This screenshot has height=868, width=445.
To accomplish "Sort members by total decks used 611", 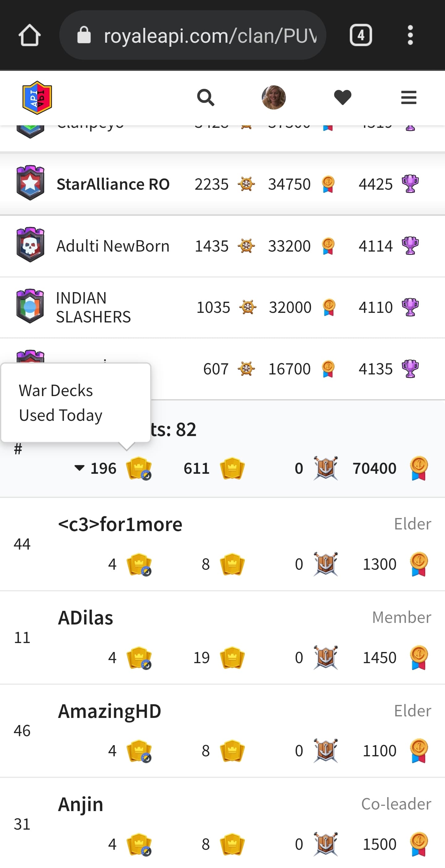I will pos(214,469).
